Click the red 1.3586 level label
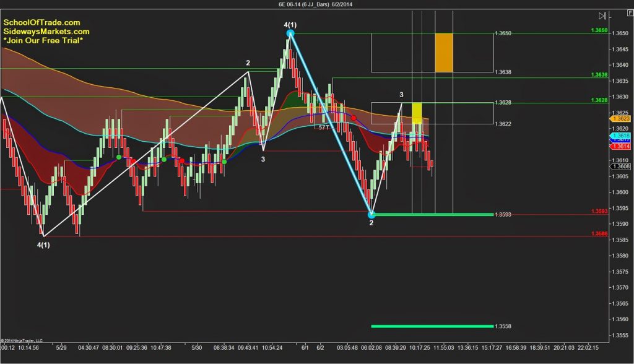This screenshot has height=364, width=634. point(599,234)
